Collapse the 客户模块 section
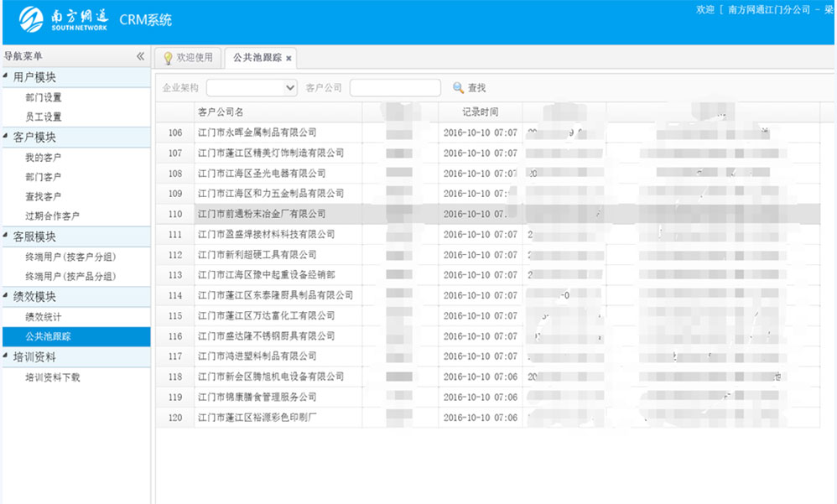 (7, 138)
